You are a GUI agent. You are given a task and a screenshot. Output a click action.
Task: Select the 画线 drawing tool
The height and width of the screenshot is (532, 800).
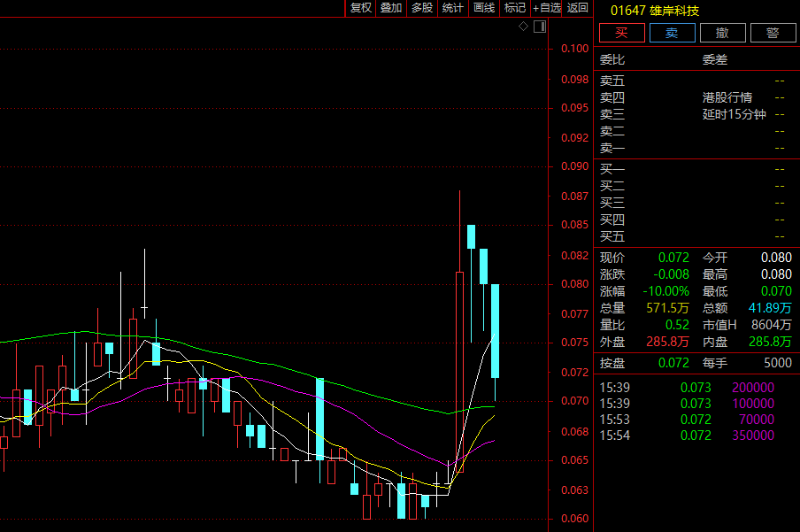coord(483,8)
